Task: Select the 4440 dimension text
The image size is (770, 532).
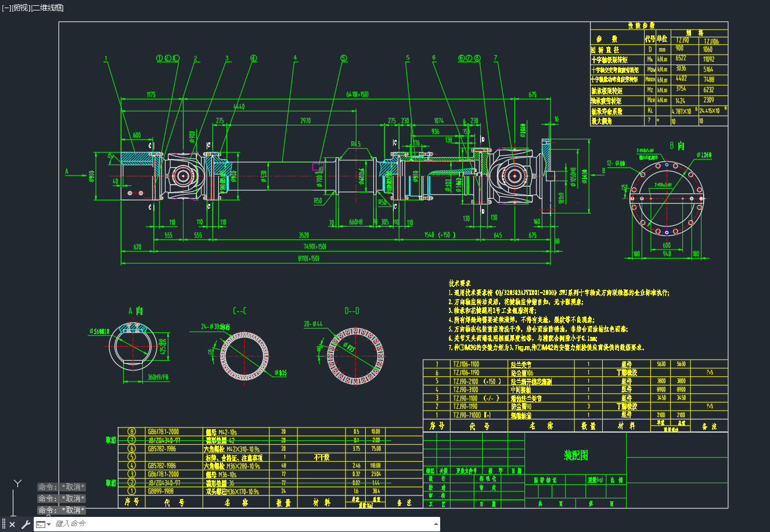Action: click(238, 107)
